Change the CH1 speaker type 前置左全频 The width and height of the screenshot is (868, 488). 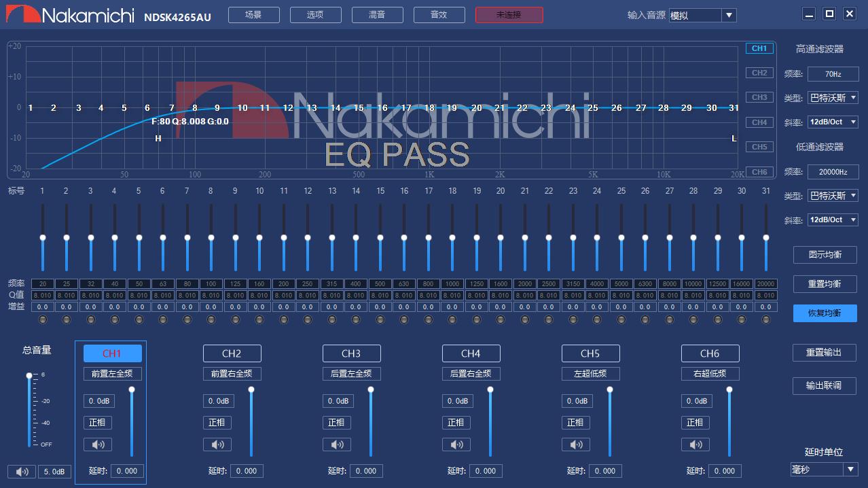tap(113, 374)
